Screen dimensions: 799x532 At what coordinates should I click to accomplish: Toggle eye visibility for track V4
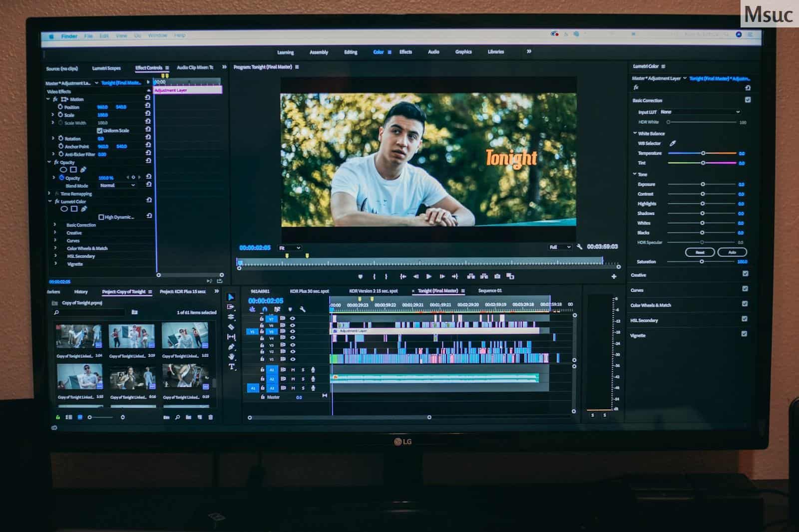click(293, 338)
